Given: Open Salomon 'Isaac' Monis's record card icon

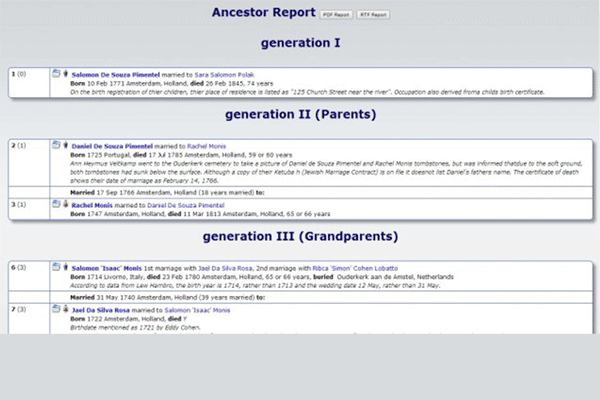Looking at the screenshot, I should 55,268.
